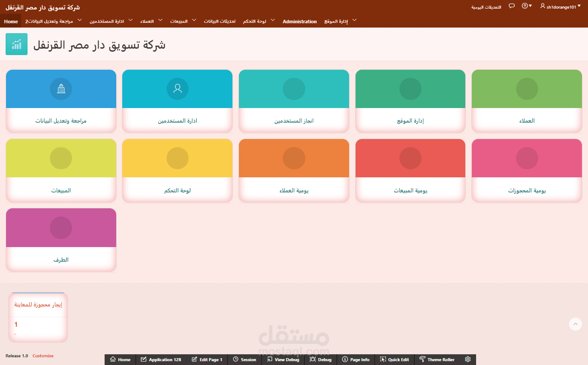
Task: Expand arrow next to المبيعات menu
Action: coord(194,20)
